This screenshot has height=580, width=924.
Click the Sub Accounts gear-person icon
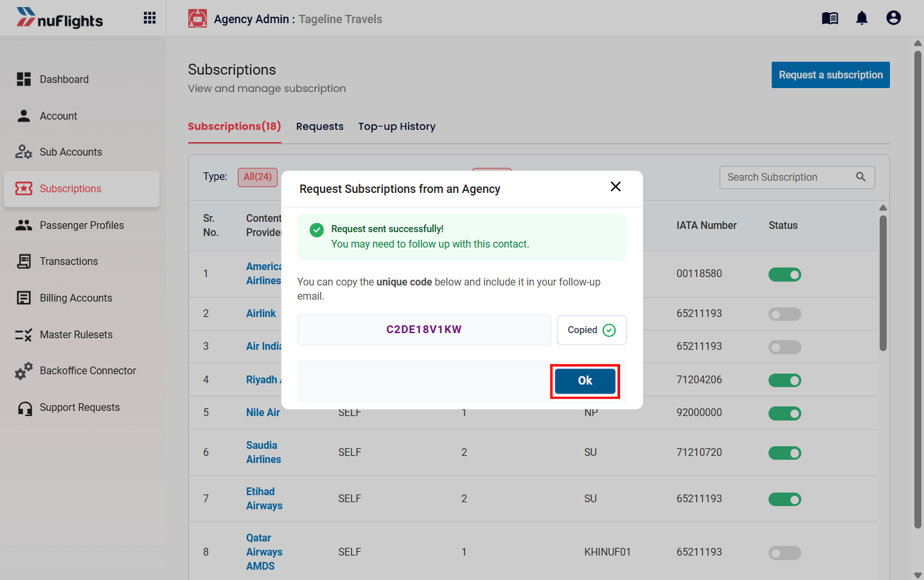click(24, 152)
